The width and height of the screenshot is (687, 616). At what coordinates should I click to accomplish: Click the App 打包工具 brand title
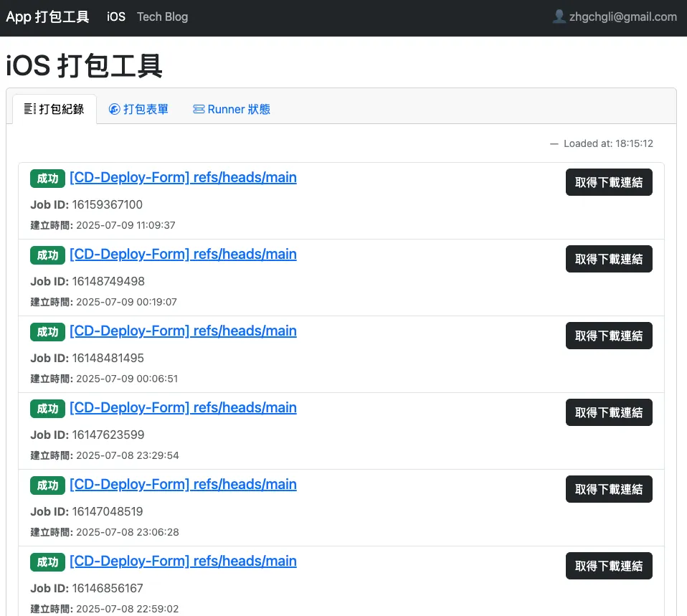click(x=48, y=16)
